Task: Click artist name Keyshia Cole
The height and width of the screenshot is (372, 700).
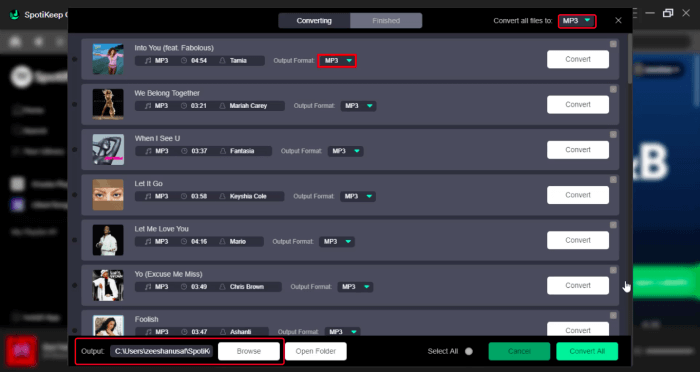Action: (248, 196)
